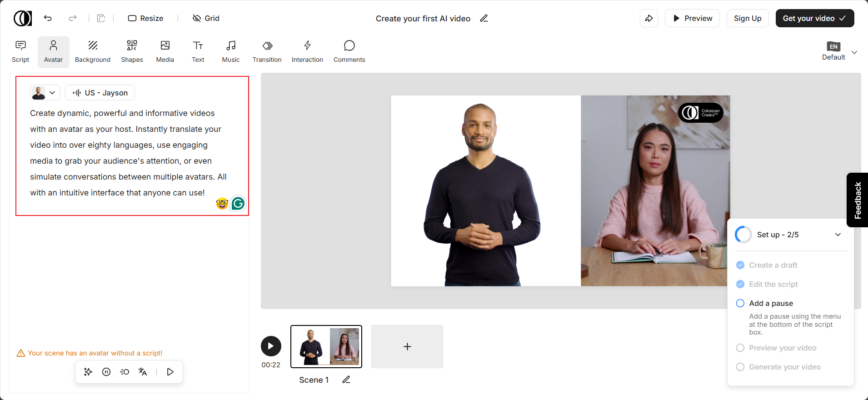
Task: Play the script audio preview
Action: pos(170,372)
